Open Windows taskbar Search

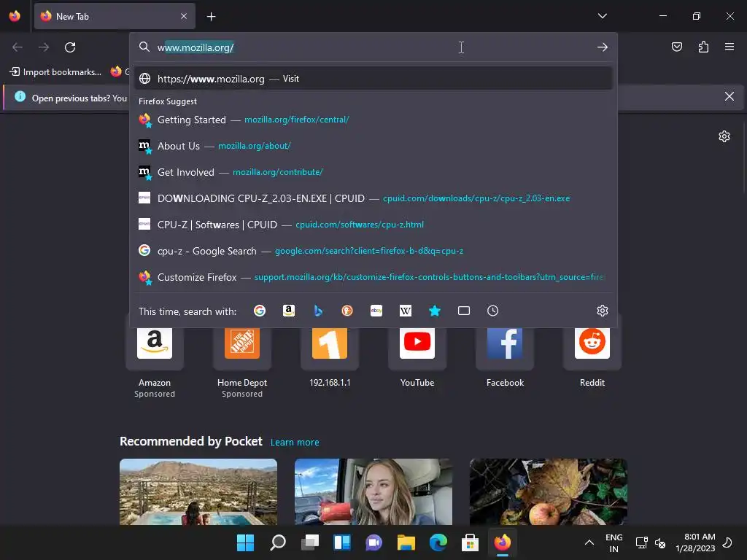[278, 542]
